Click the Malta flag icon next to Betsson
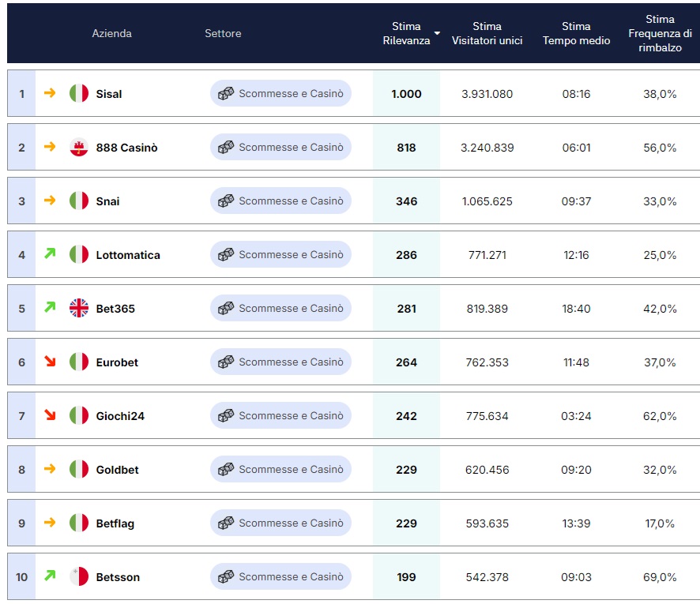 [x=79, y=577]
